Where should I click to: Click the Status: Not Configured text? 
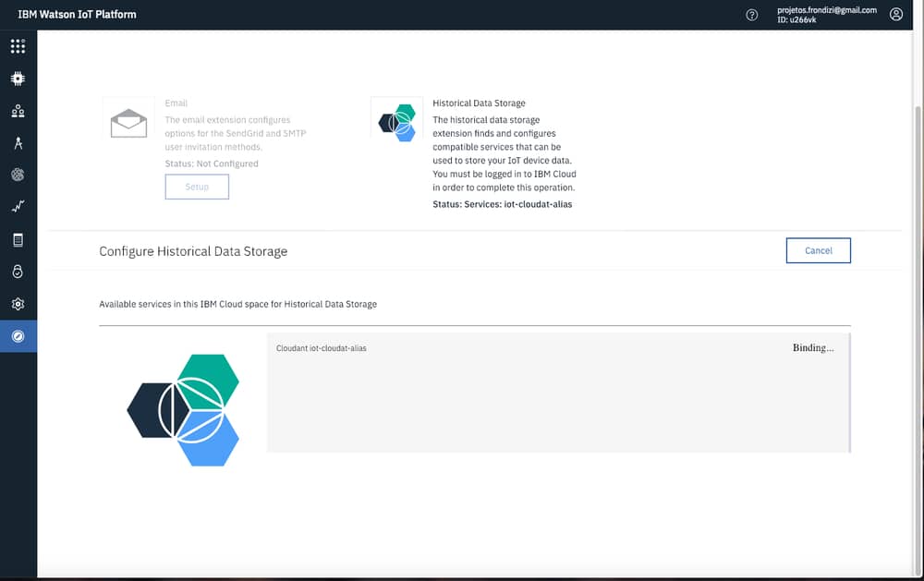(212, 163)
